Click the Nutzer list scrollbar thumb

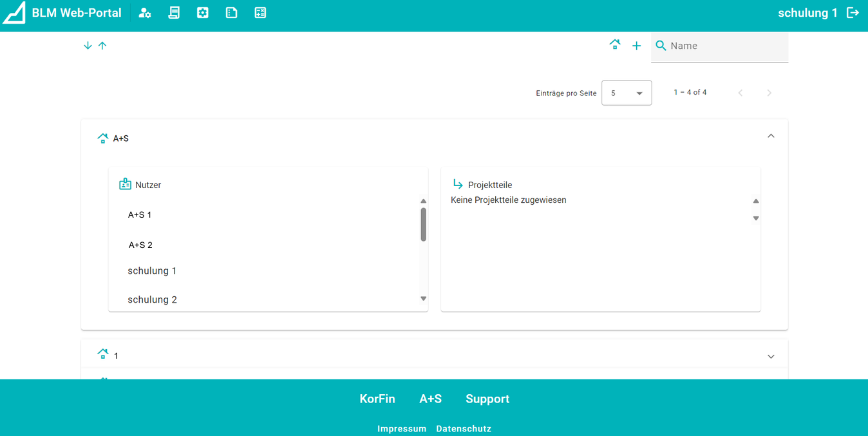pyautogui.click(x=423, y=224)
